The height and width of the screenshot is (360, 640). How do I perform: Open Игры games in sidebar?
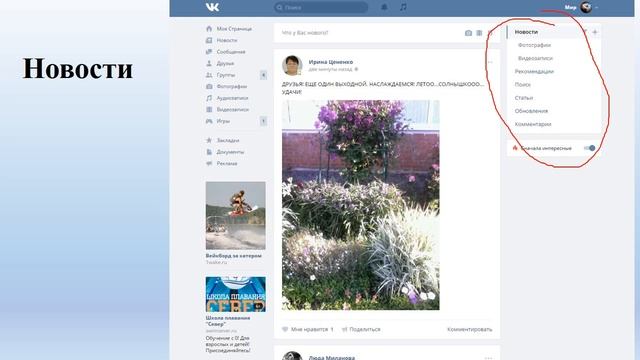(223, 121)
